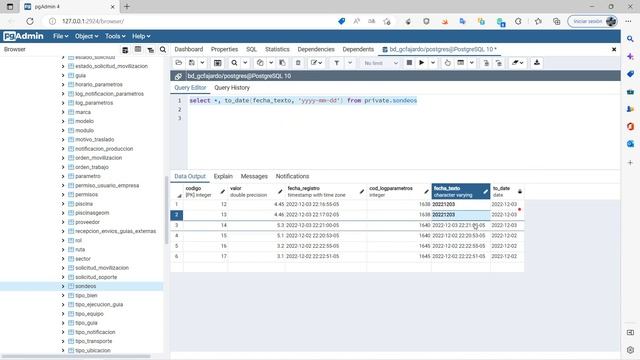This screenshot has width=640, height=360.
Task: Click the edit pencil on codigo column
Action: pos(222,191)
